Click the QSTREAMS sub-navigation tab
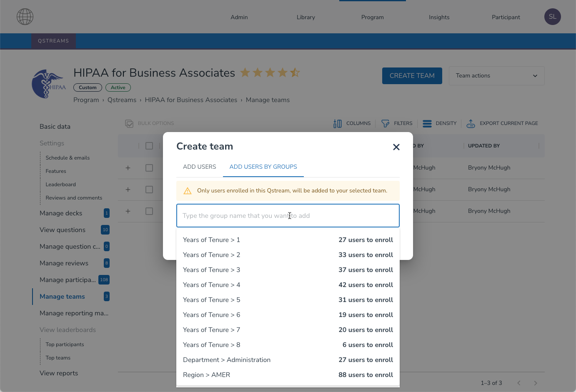Viewport: 576px width, 392px height. (x=53, y=41)
